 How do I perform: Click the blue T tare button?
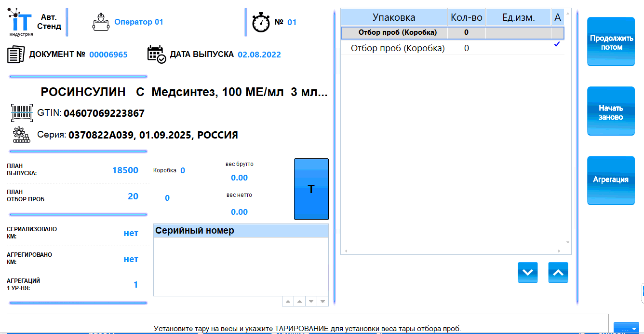click(x=311, y=189)
